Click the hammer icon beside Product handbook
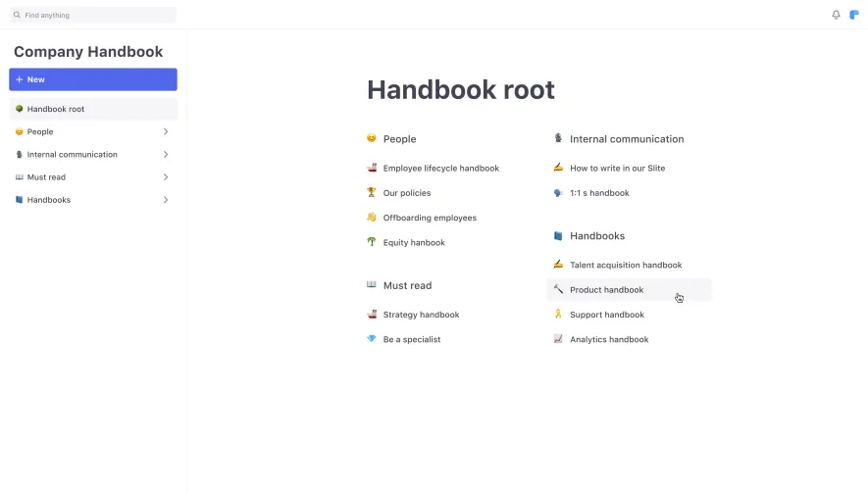This screenshot has width=868, height=492. coord(558,289)
